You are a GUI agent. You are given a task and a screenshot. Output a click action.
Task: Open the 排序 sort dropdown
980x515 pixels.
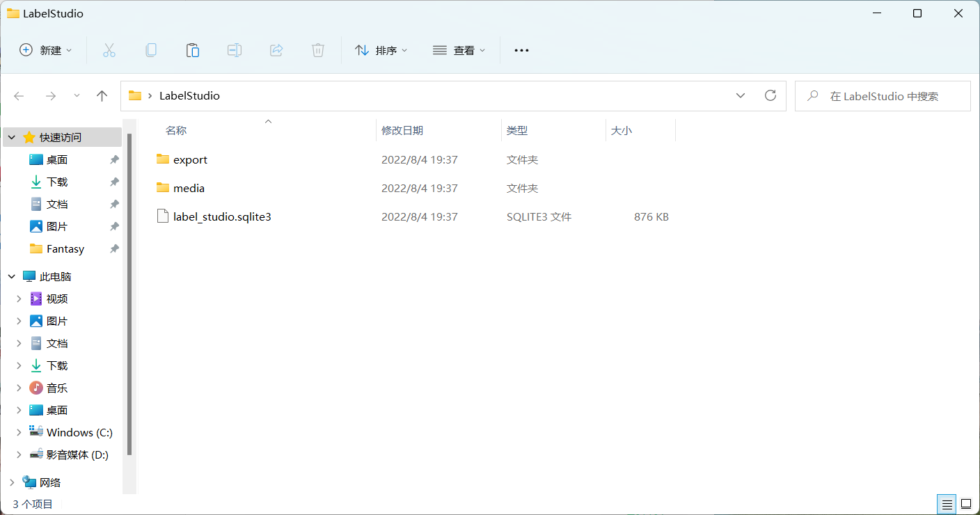coord(381,50)
